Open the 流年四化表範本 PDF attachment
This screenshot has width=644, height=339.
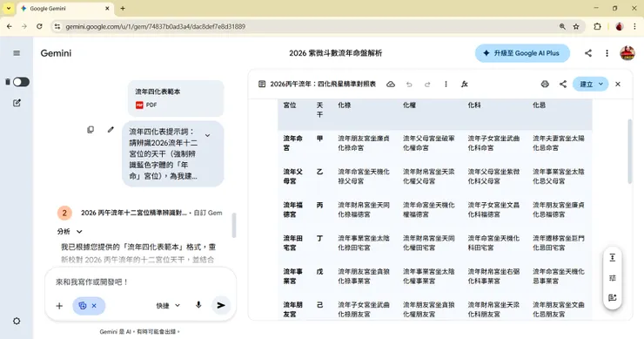(x=176, y=98)
